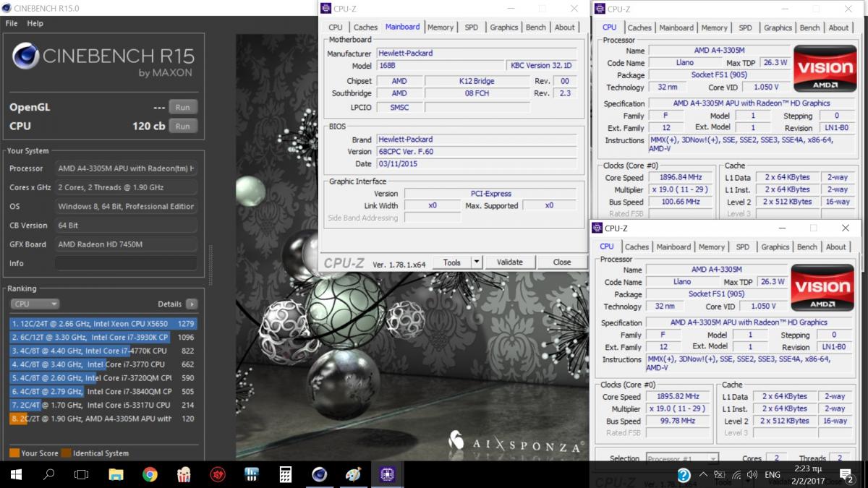Open taskbar search magnifier
The width and height of the screenshot is (868, 488).
[49, 475]
